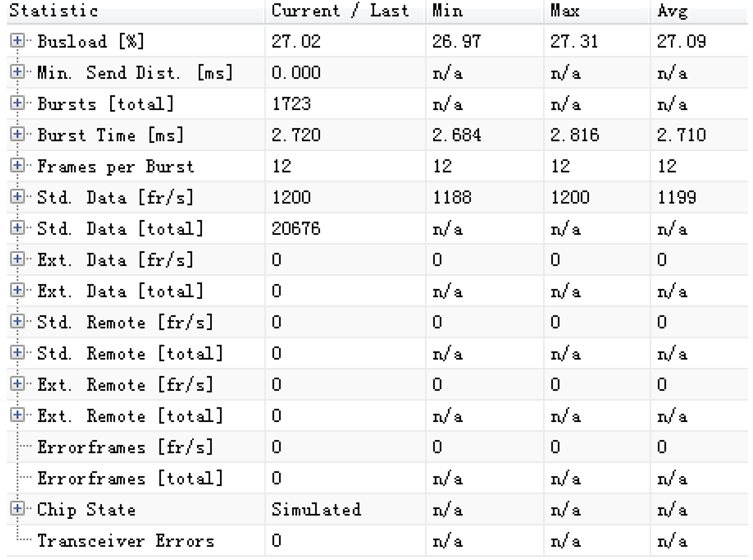Expand Std. Remote [fr/s] entry
Image resolution: width=753 pixels, height=560 pixels.
(x=17, y=321)
